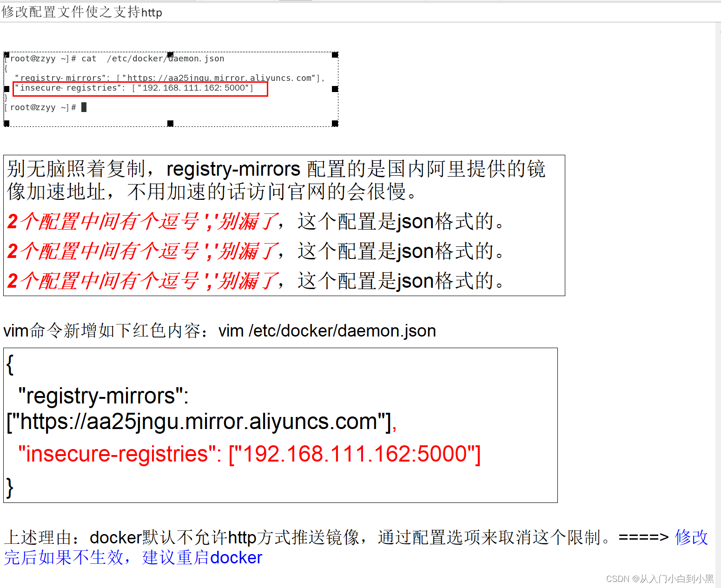Click the line vim命令新增如下红色内容

219,330
